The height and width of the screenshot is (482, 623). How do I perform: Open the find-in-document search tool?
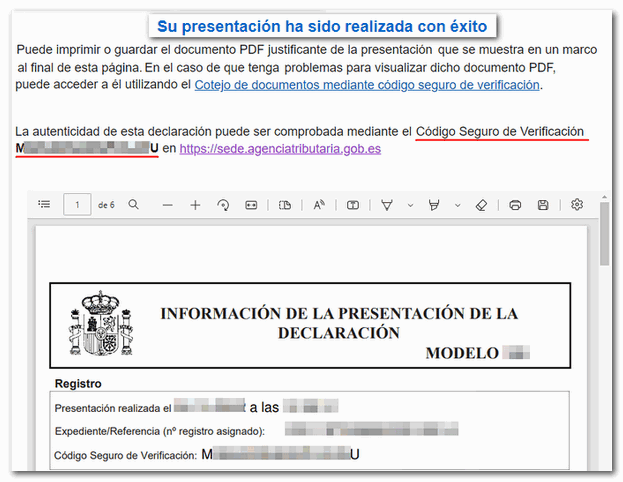coord(133,205)
